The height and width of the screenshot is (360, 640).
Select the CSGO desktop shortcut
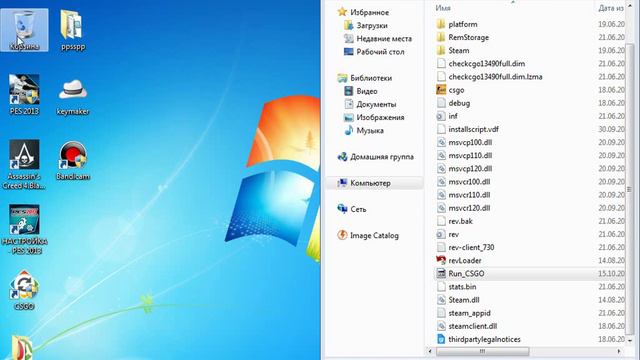pyautogui.click(x=24, y=290)
